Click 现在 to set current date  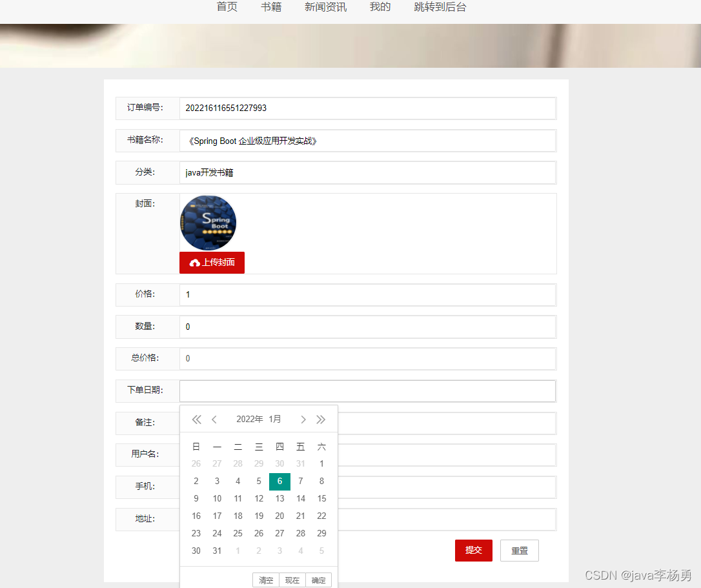[292, 580]
